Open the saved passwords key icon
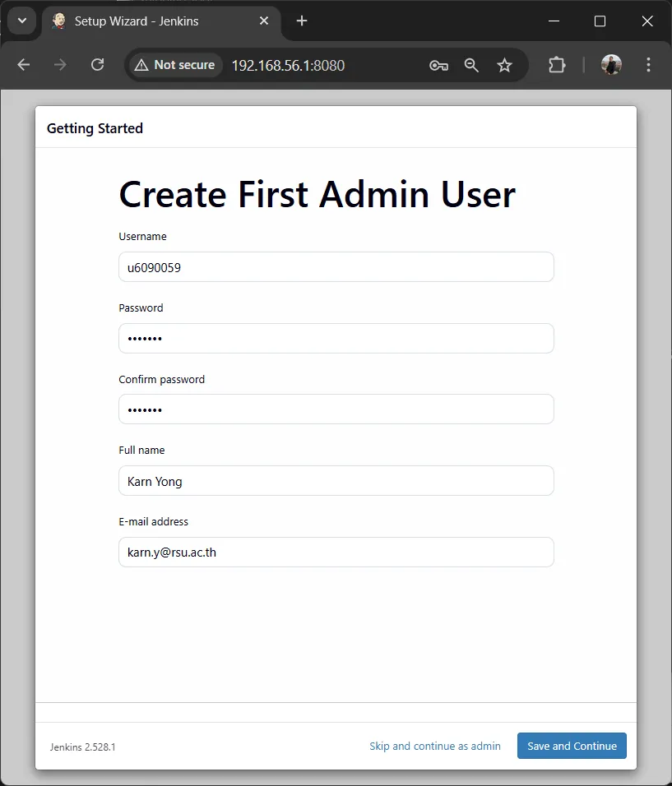The height and width of the screenshot is (786, 672). (438, 65)
